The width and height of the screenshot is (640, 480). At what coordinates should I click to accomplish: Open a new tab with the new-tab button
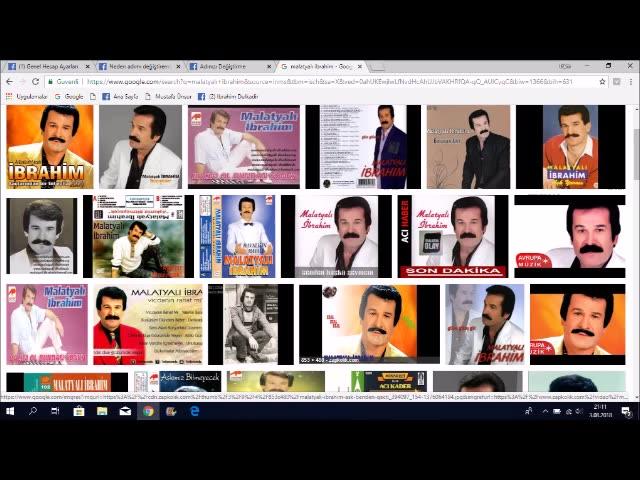coord(376,67)
